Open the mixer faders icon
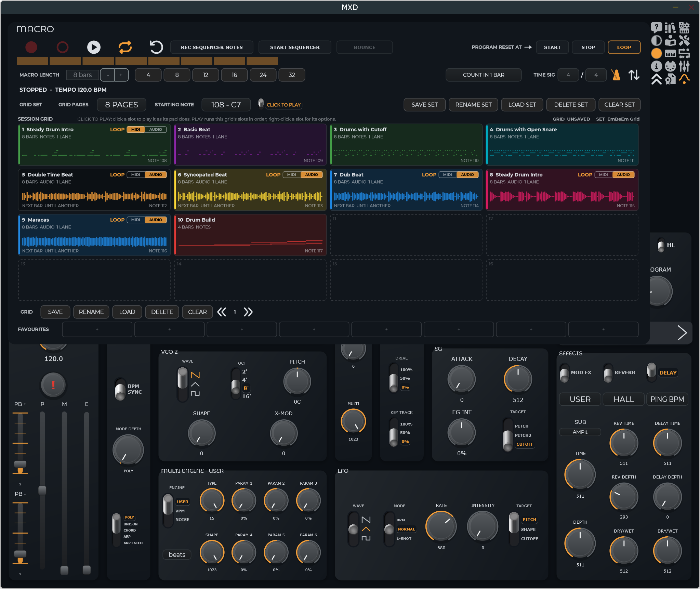 [684, 66]
